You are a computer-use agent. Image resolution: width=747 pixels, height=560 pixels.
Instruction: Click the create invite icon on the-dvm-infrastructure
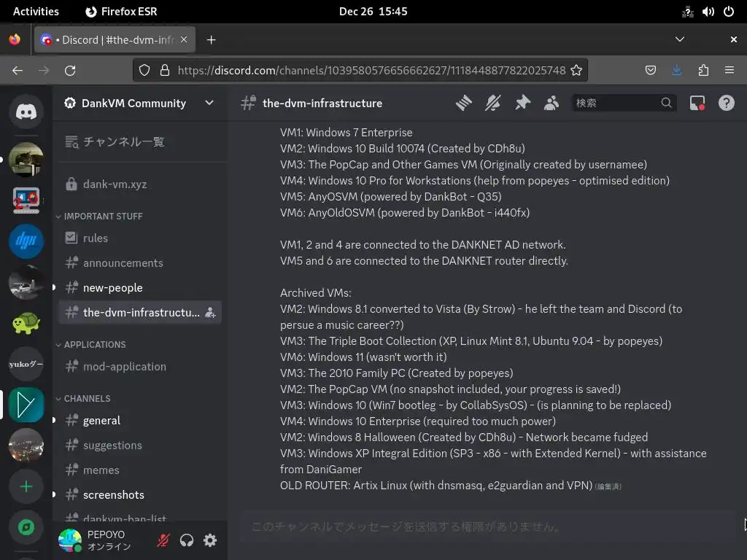click(210, 313)
